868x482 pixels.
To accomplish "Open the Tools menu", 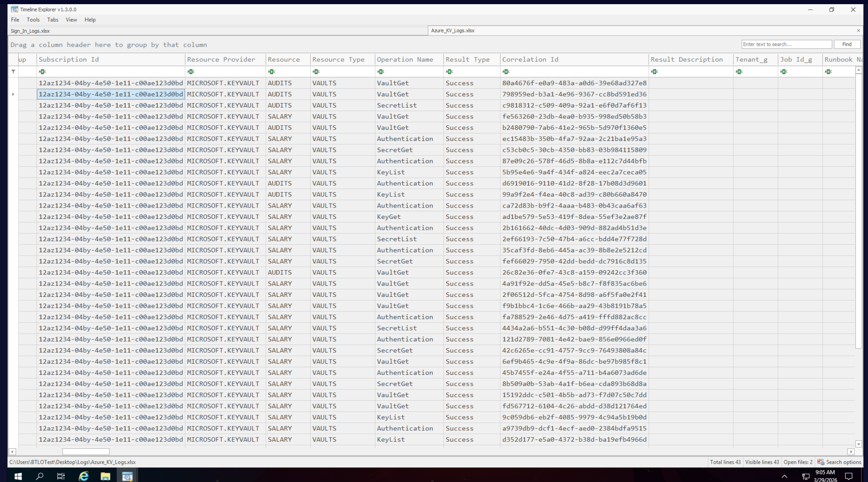I will tap(33, 20).
